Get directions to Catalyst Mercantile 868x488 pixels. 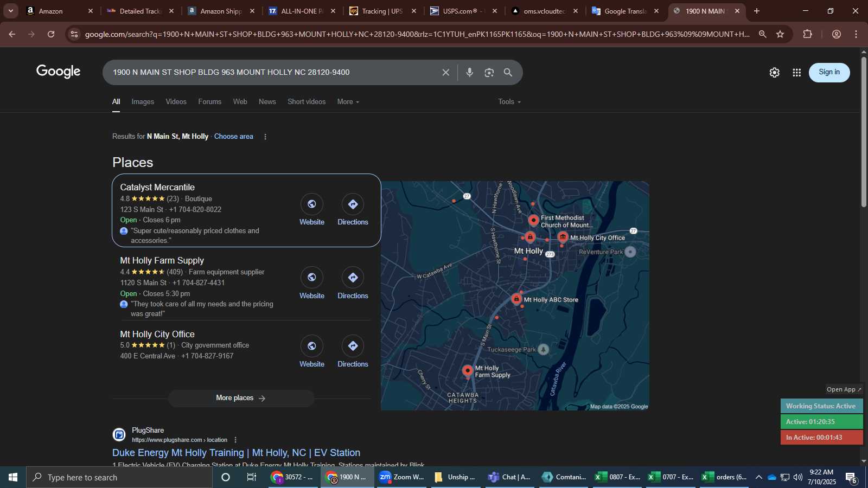353,204
